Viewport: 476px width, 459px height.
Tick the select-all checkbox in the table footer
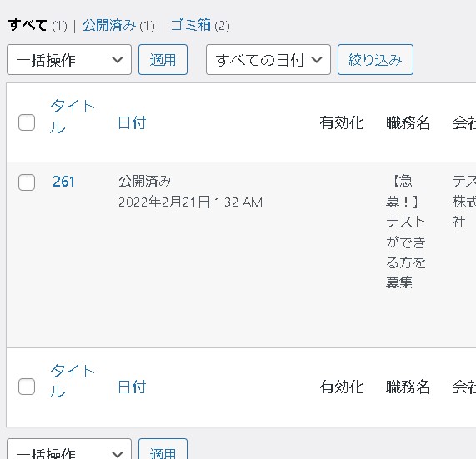click(x=27, y=387)
